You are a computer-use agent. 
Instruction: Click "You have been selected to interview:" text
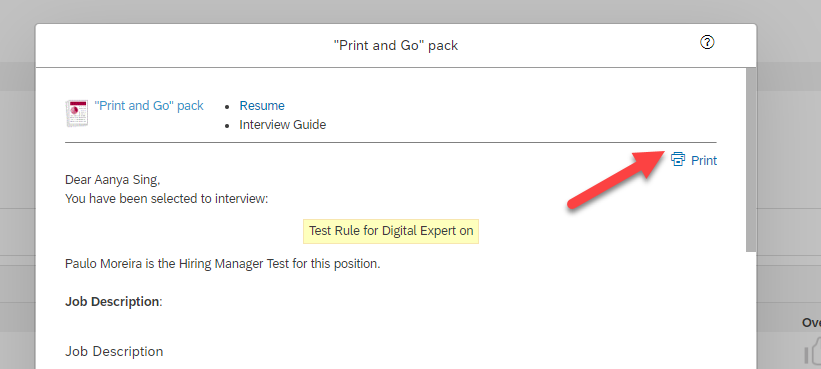(x=167, y=199)
